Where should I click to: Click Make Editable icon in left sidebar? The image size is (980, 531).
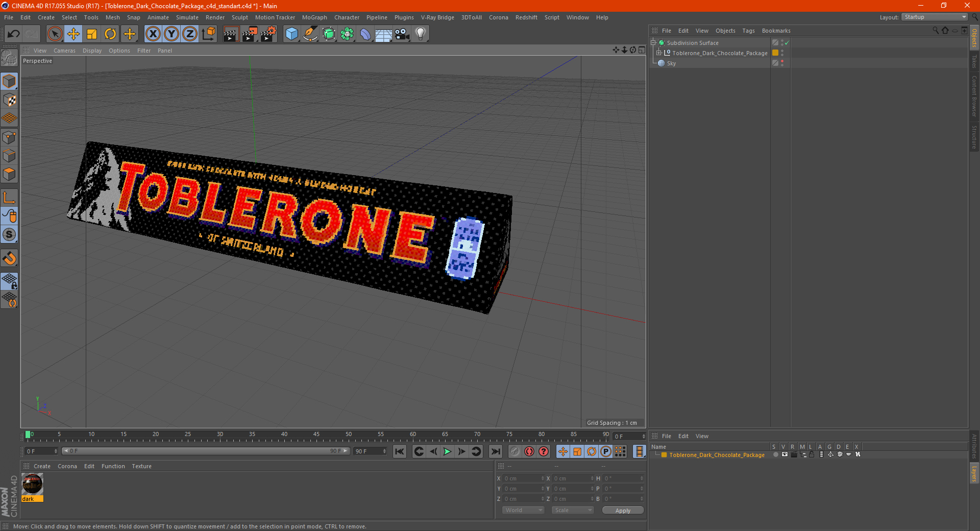pyautogui.click(x=9, y=58)
